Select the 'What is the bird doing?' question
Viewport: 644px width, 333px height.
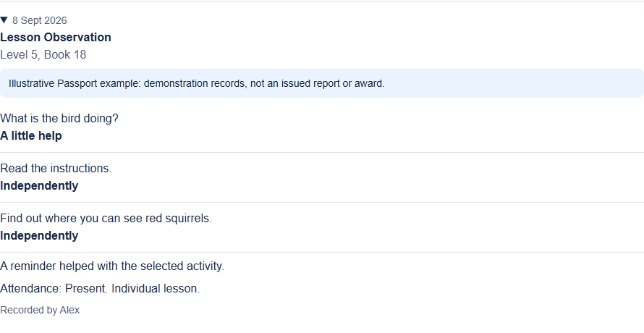coord(59,119)
